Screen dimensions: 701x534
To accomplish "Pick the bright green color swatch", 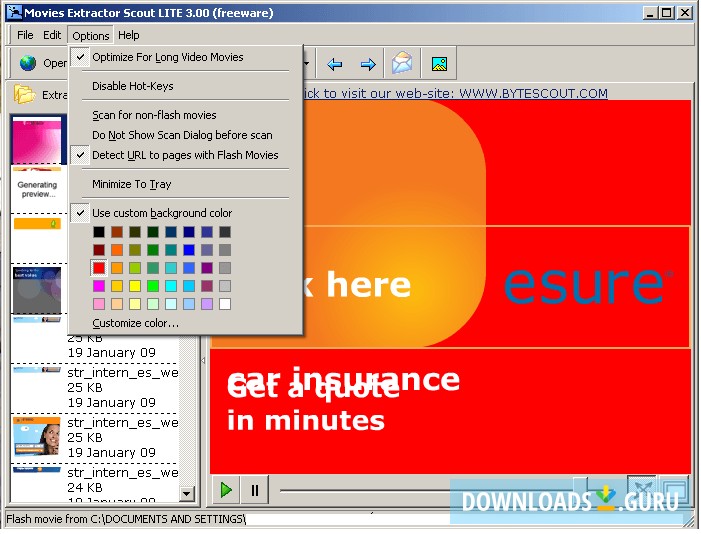I will pos(153,286).
